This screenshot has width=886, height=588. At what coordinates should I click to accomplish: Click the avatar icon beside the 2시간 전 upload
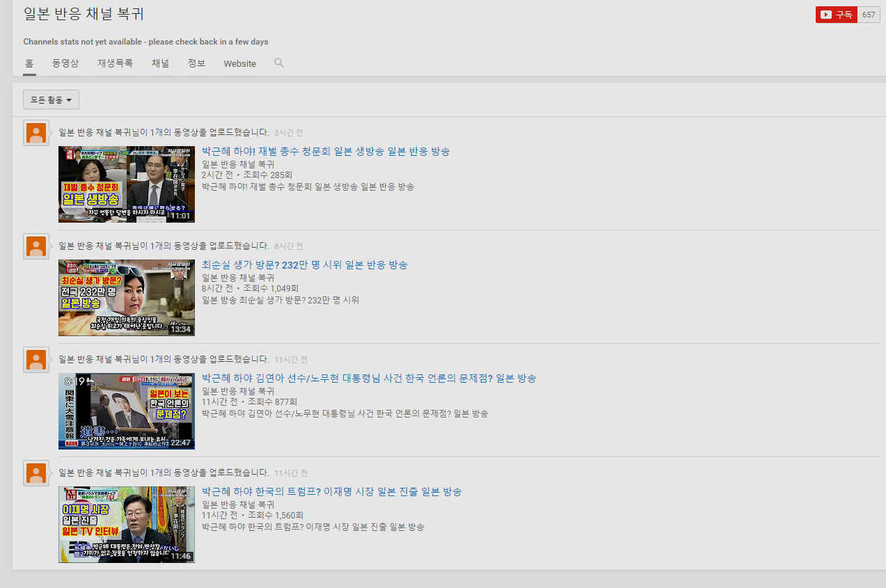tap(36, 132)
